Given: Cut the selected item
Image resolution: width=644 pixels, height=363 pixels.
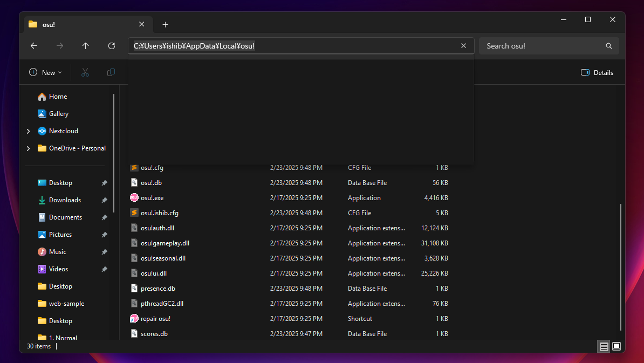Looking at the screenshot, I should click(85, 73).
